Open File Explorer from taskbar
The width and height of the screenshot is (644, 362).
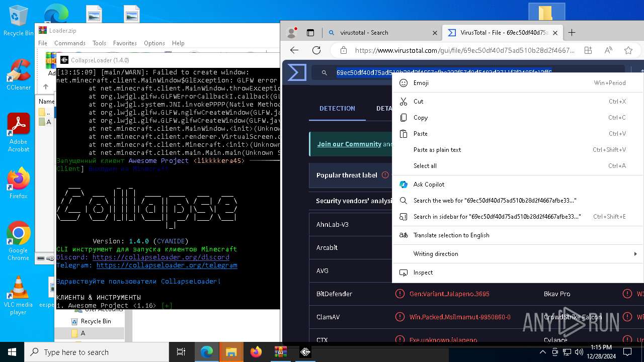point(231,352)
